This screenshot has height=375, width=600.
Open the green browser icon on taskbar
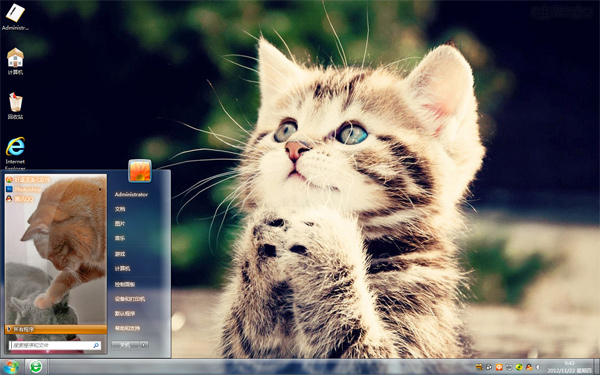pos(36,367)
